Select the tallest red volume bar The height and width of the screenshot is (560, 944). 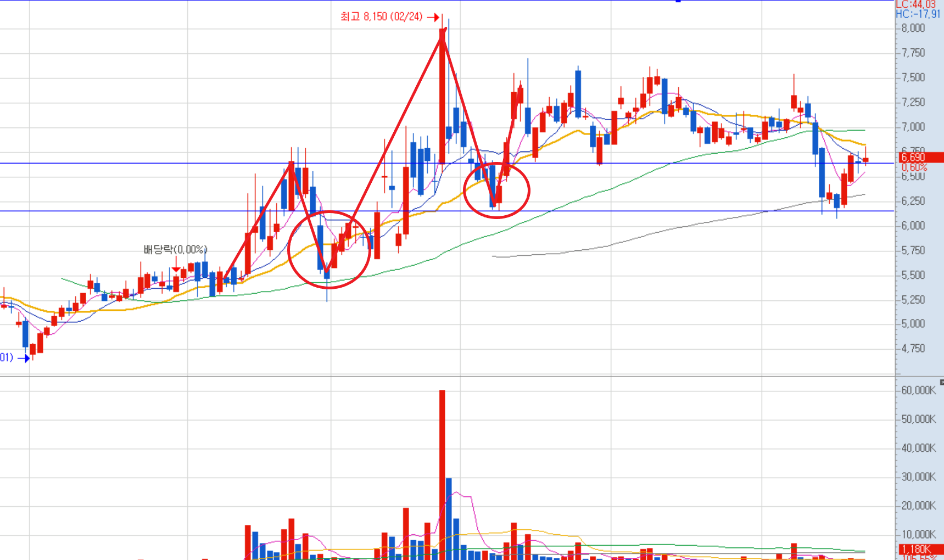click(442, 475)
